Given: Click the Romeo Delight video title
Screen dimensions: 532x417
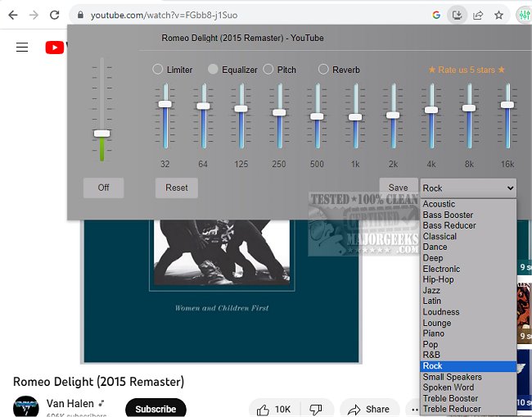Looking at the screenshot, I should (x=99, y=382).
